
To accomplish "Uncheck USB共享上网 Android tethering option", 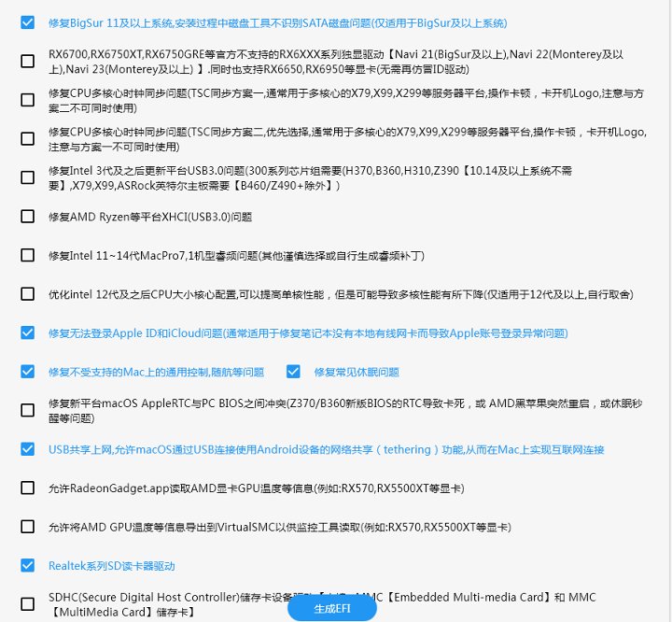I will point(27,449).
